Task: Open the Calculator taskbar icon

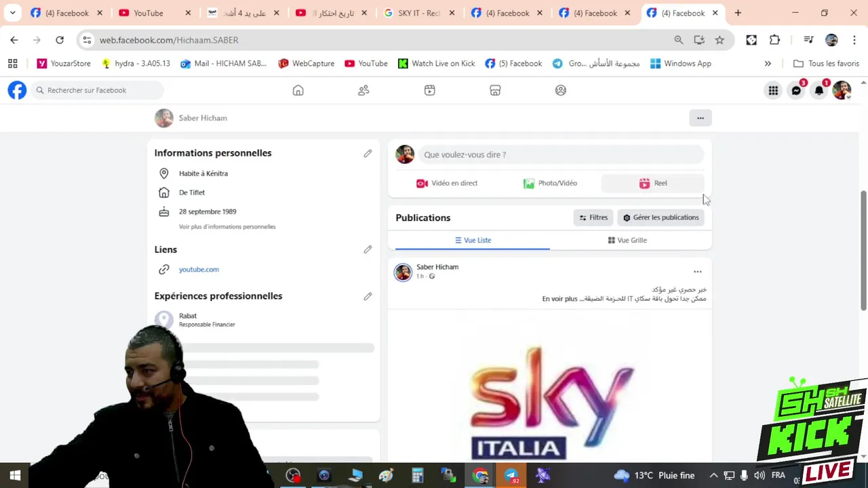Action: pos(417,476)
